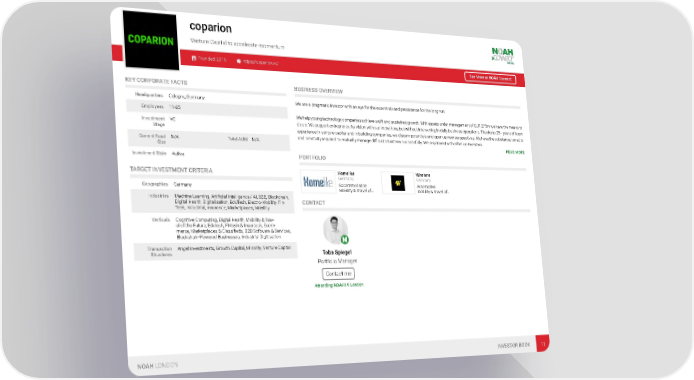Click the Contact me button
Image resolution: width=694 pixels, height=380 pixels.
coord(338,274)
